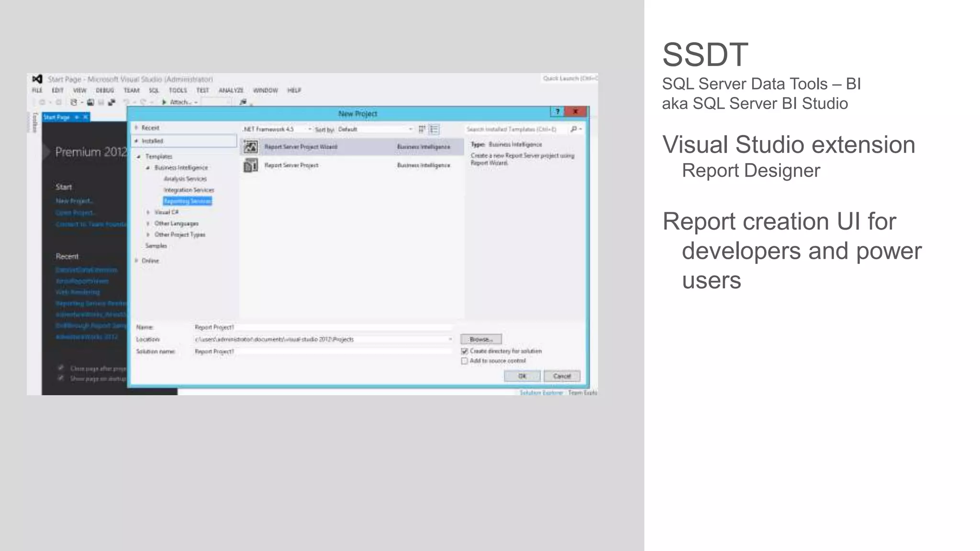Toggle Close page after project load

click(61, 368)
